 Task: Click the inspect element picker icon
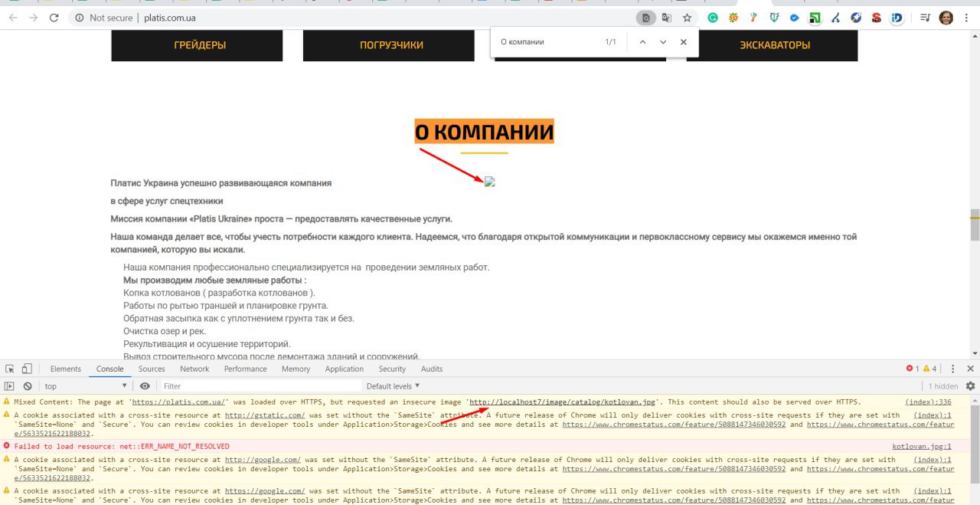pos(9,369)
